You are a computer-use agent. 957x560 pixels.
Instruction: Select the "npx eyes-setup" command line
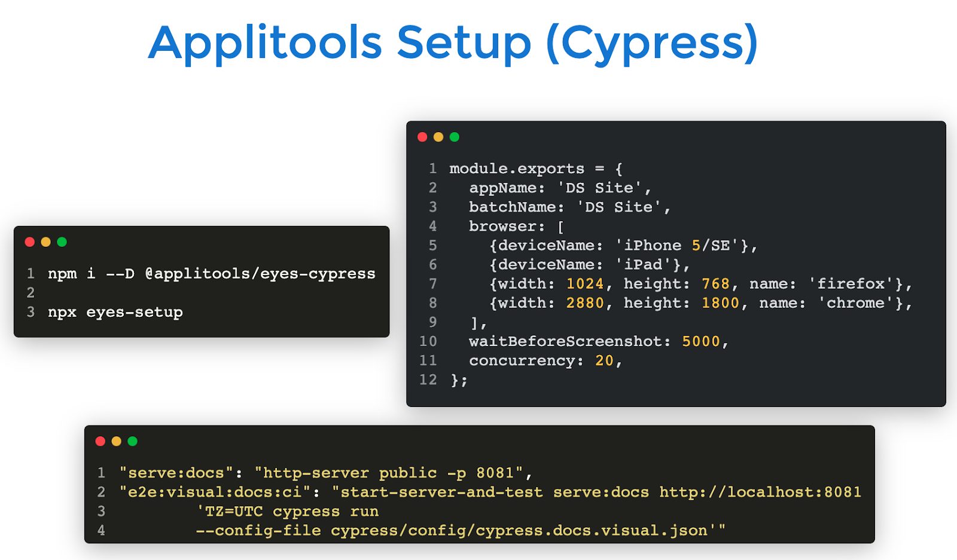click(x=115, y=312)
